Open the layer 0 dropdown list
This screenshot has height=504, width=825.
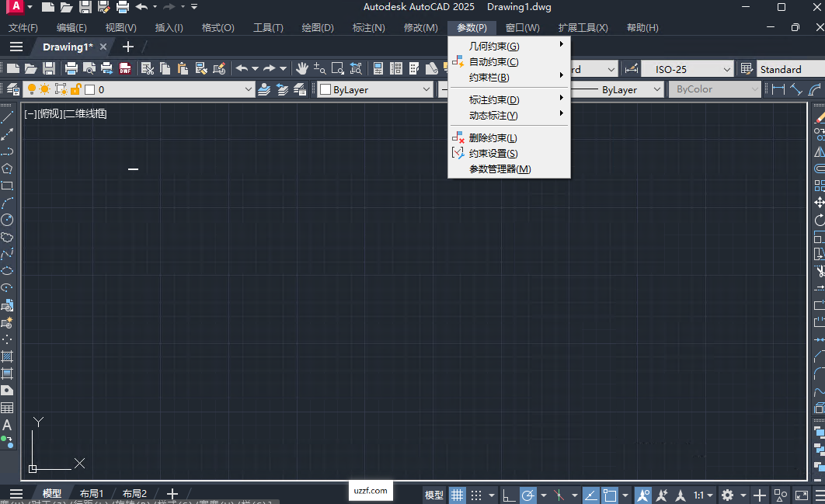pos(249,89)
